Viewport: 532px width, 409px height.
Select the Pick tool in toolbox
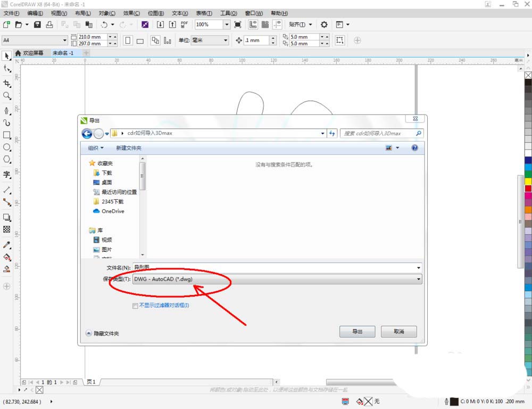6,56
